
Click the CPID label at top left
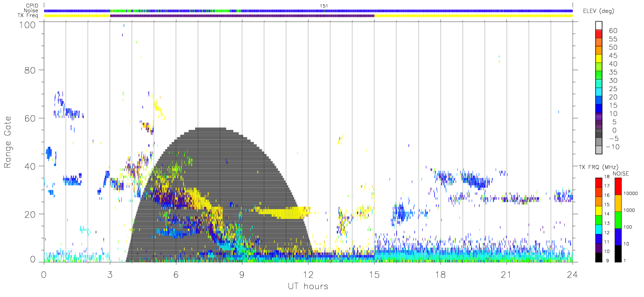click(33, 6)
